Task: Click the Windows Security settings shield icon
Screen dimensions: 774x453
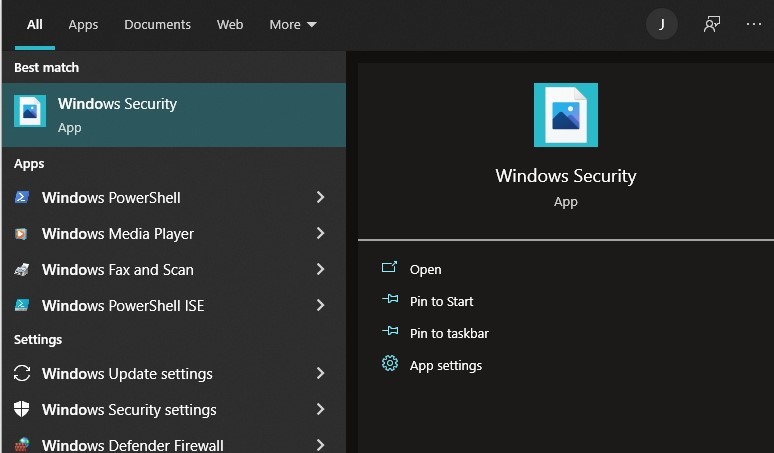Action: 22,409
